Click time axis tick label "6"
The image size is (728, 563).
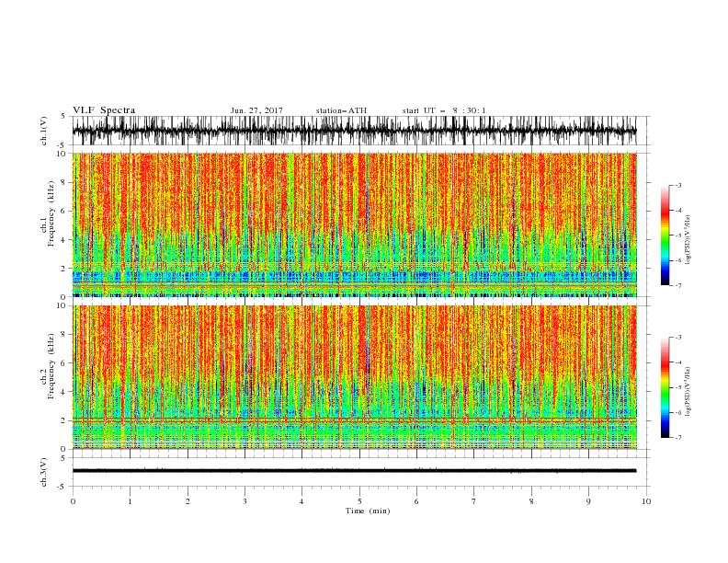(x=416, y=501)
